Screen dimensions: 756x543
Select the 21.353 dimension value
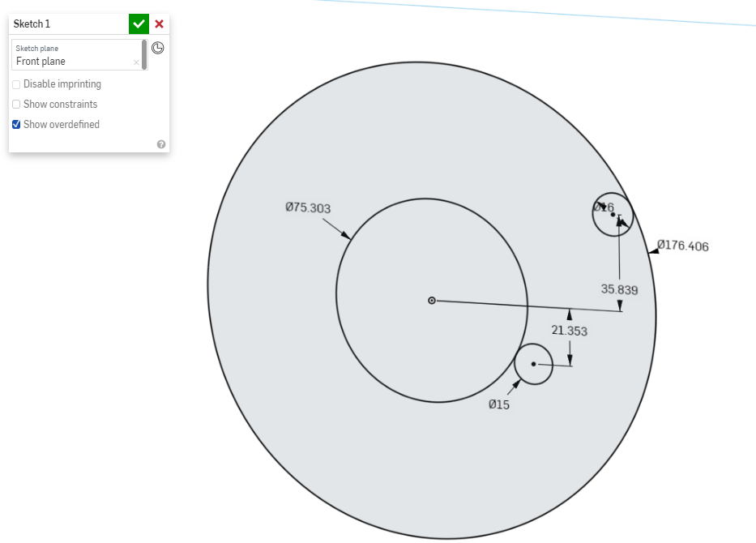click(x=570, y=331)
